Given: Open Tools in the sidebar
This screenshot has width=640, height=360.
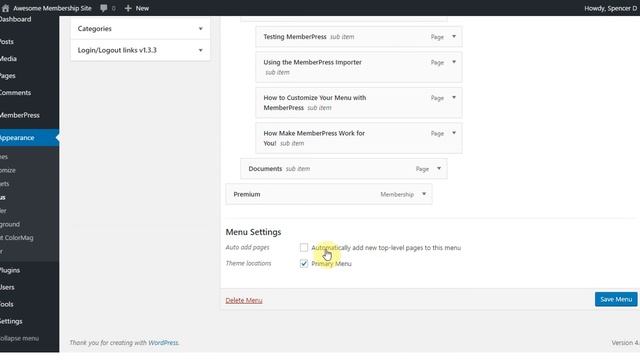Looking at the screenshot, I should tap(7, 304).
